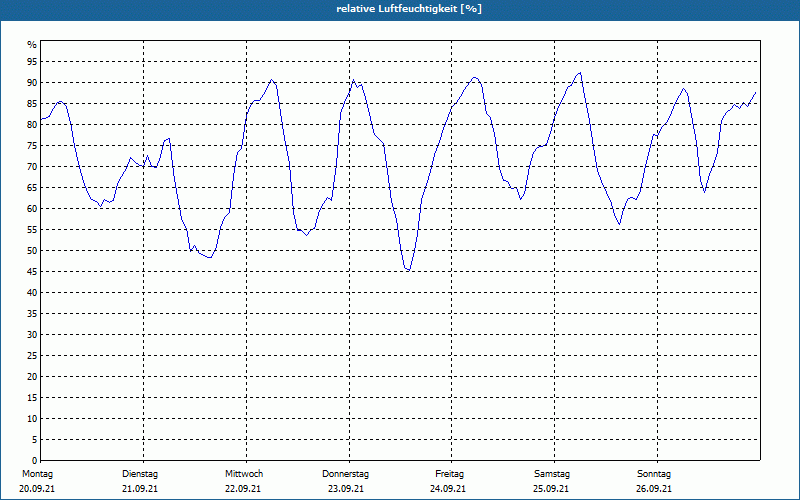Click the '60' y-axis value
The image size is (800, 500).
click(x=32, y=209)
